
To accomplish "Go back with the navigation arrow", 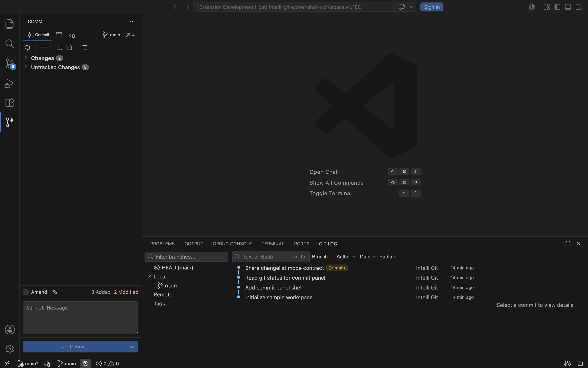I will [176, 7].
